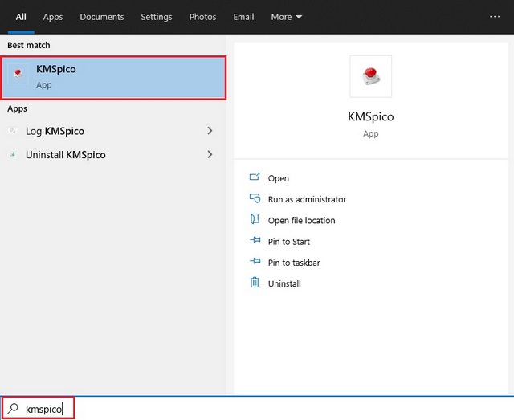Click Uninstall in the actions list

(x=284, y=283)
